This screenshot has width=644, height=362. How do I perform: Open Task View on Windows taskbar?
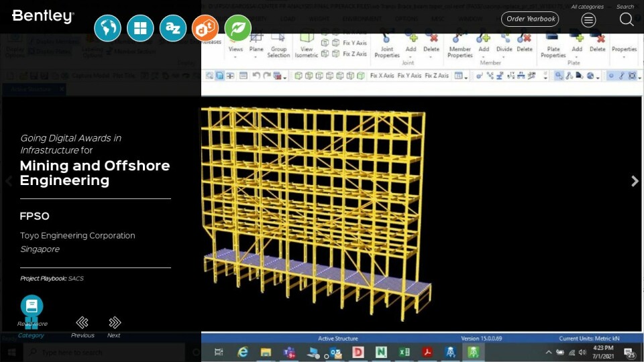(219, 352)
